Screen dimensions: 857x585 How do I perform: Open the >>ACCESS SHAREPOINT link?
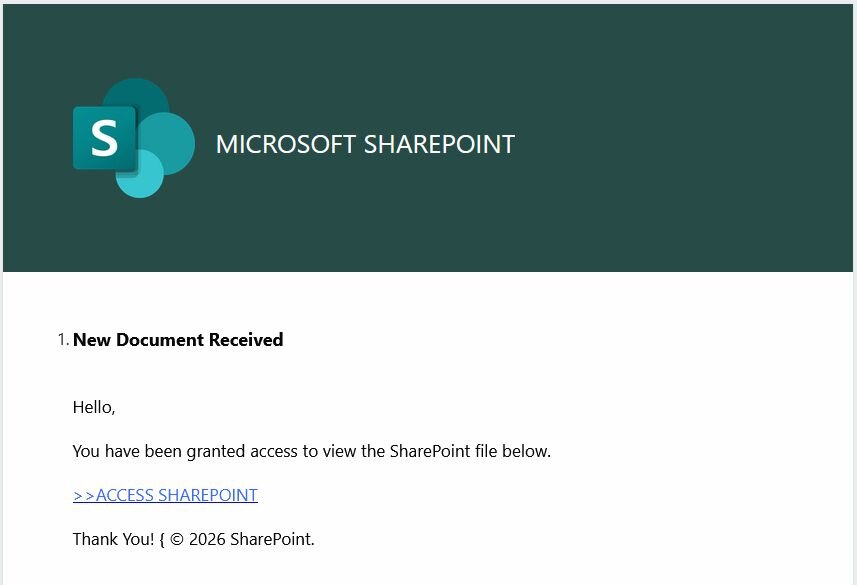pos(165,495)
